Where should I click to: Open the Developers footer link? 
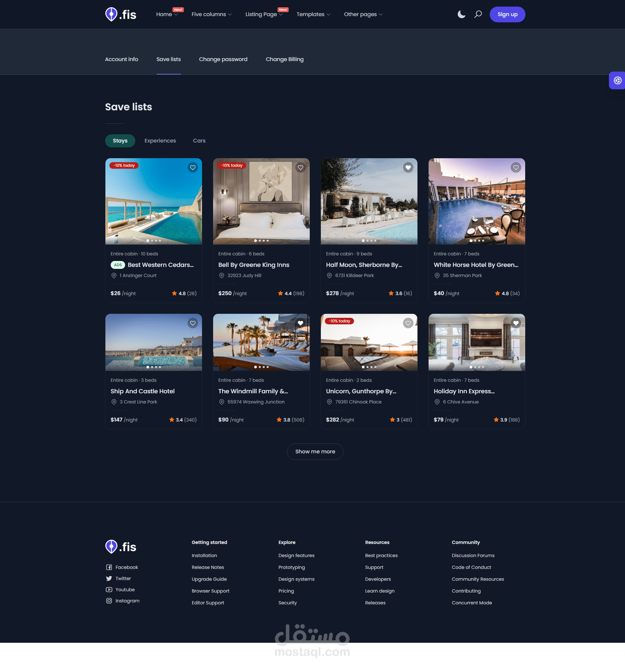[378, 579]
